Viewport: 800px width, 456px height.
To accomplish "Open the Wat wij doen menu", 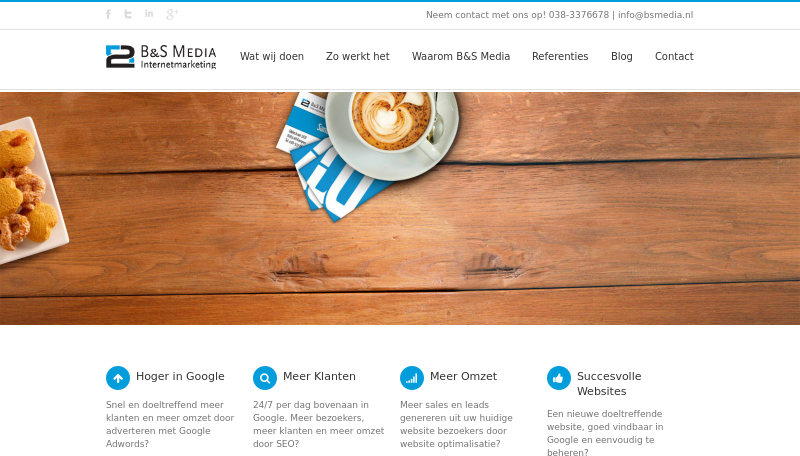I will coord(272,56).
